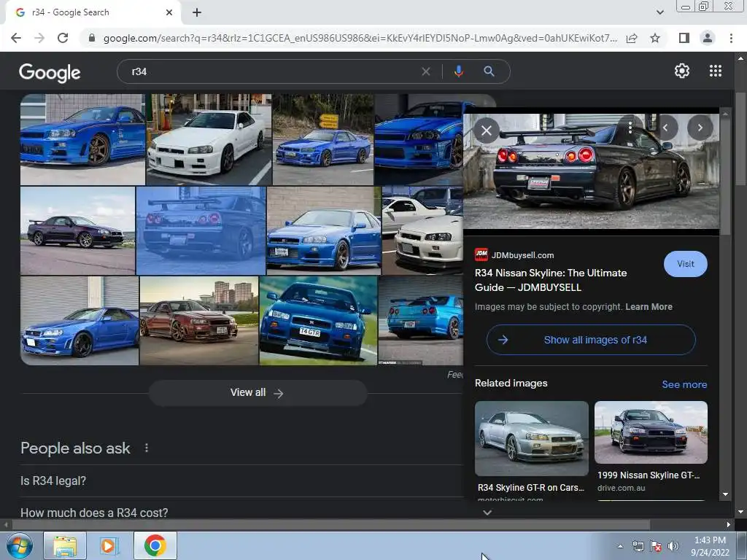See more related images
Screen dimensions: 747x560
pos(684,384)
